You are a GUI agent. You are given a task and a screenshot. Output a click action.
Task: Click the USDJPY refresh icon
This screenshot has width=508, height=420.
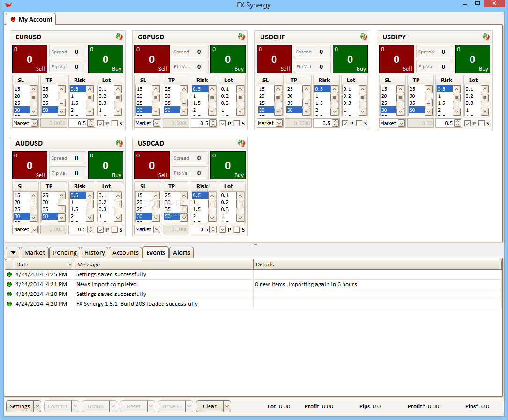point(486,37)
